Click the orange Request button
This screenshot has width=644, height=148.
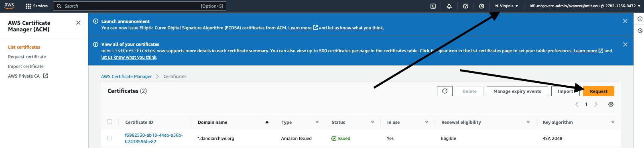pos(599,91)
